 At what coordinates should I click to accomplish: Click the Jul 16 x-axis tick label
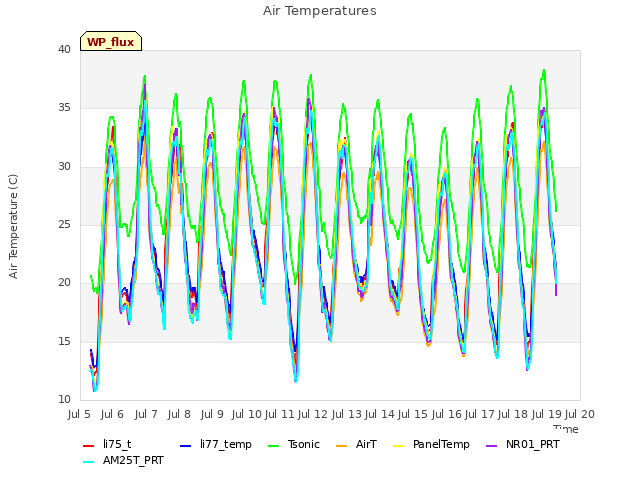[x=447, y=414]
